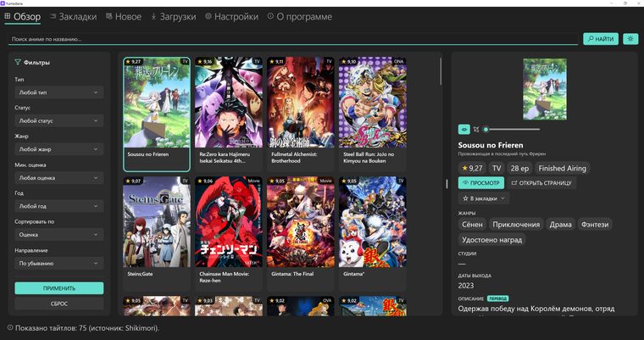Click the 9,11 rating badge on Fullmetal Alchemist card
Image resolution: width=644 pixels, height=340 pixels.
[276, 62]
